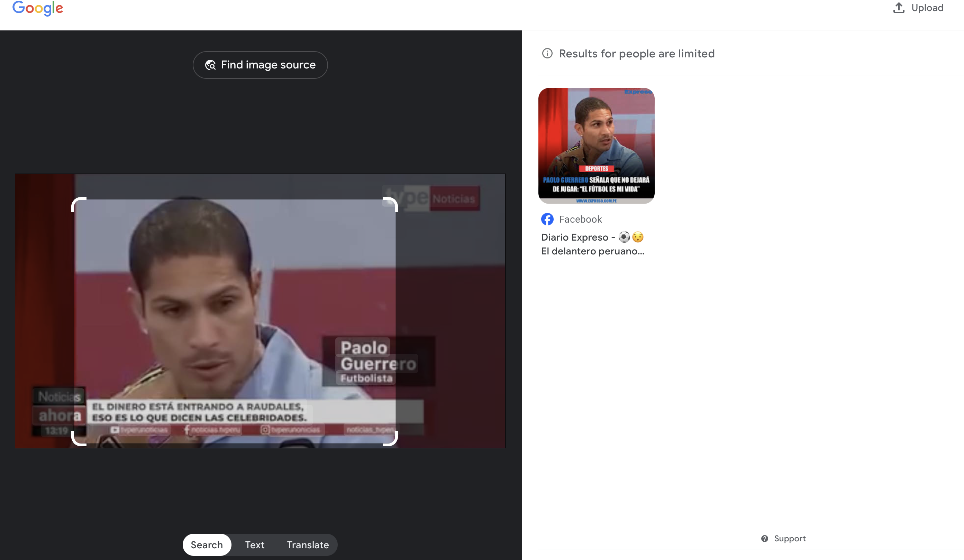Image resolution: width=964 pixels, height=560 pixels.
Task: Click the info icon beside limited results
Action: click(x=547, y=53)
